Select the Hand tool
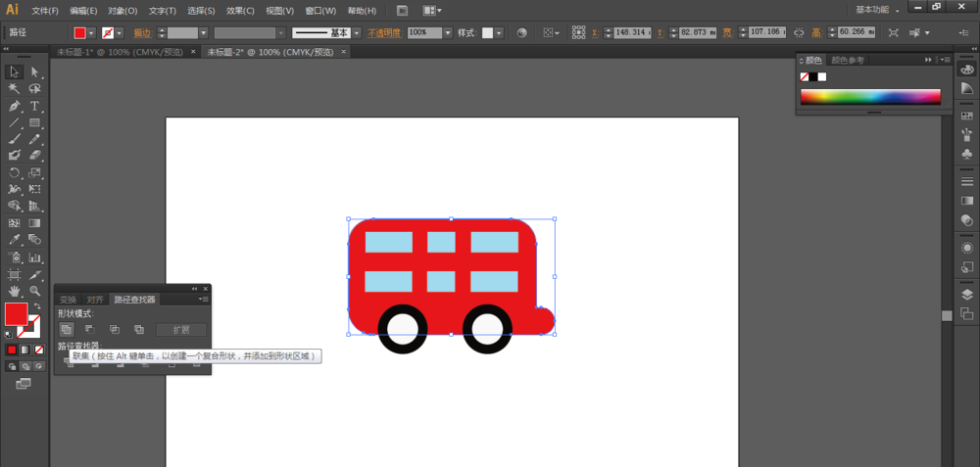This screenshot has width=980, height=467. (x=15, y=291)
